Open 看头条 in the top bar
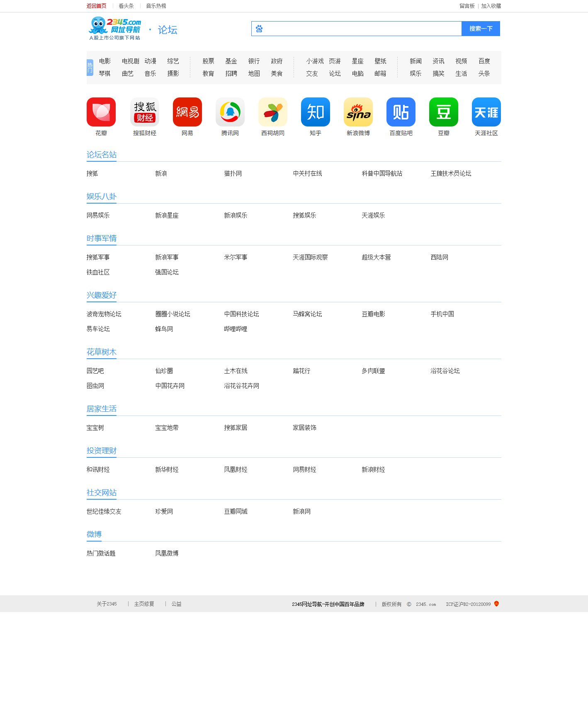This screenshot has height=712, width=588. pos(126,6)
